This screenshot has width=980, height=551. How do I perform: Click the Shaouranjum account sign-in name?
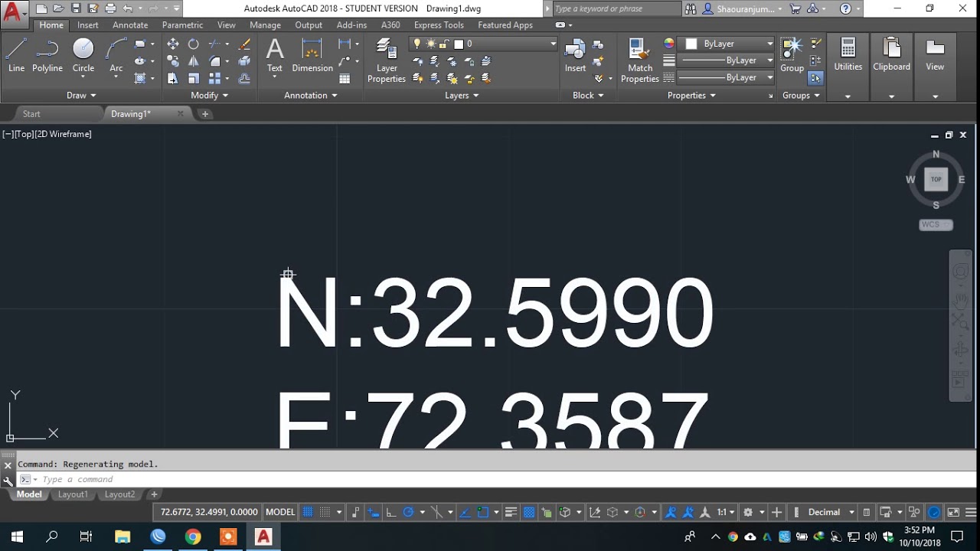coord(745,9)
